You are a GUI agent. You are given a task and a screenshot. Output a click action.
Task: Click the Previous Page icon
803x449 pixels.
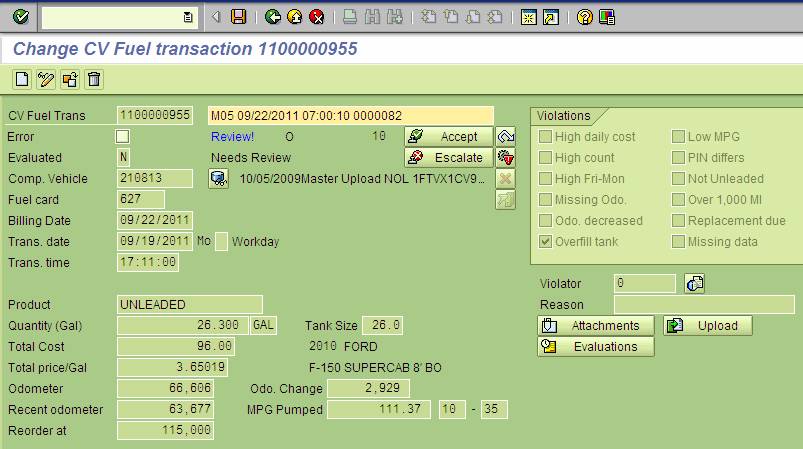451,17
